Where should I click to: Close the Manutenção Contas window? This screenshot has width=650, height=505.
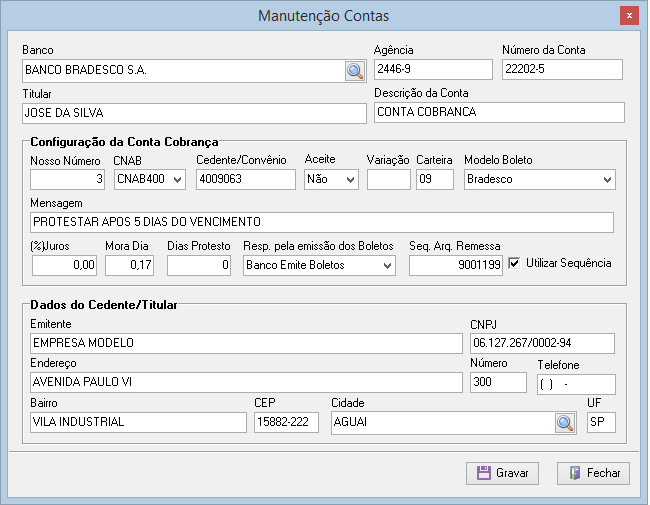(x=629, y=16)
